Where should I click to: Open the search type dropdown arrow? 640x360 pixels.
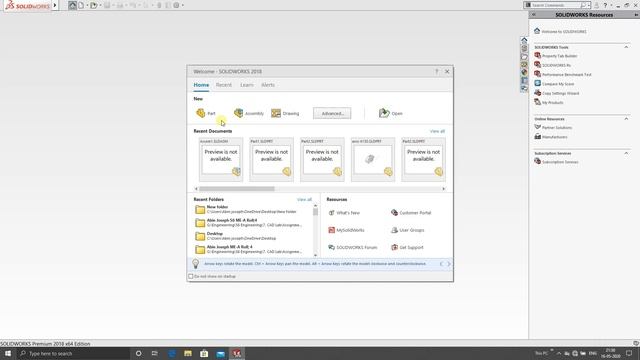[x=589, y=5]
